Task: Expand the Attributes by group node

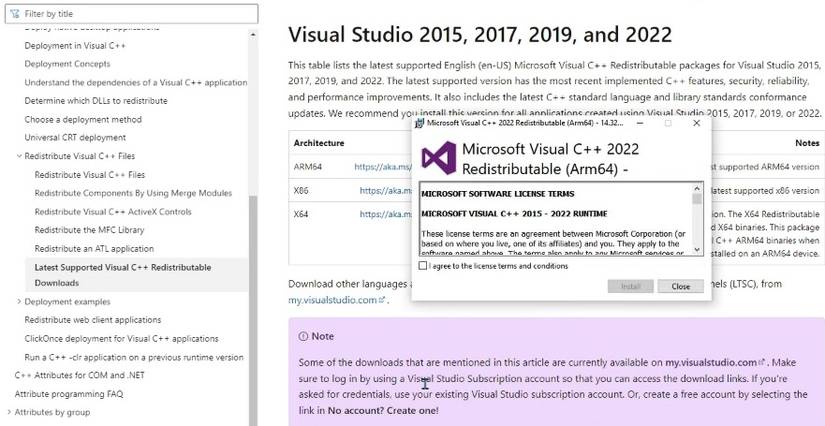Action: pos(9,412)
